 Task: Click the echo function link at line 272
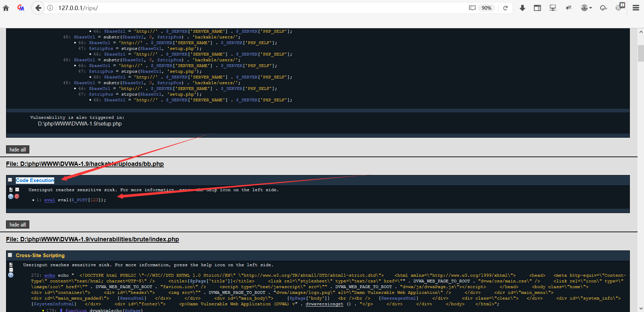[49, 275]
